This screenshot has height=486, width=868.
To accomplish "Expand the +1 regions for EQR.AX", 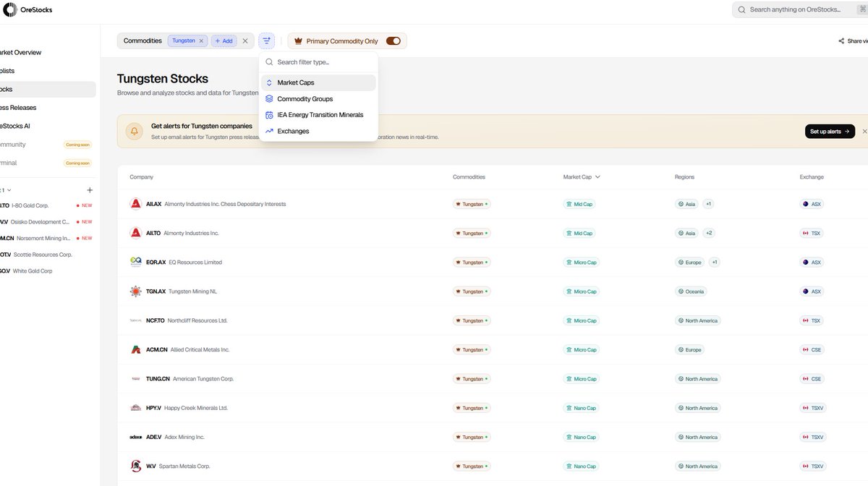I will tap(714, 263).
